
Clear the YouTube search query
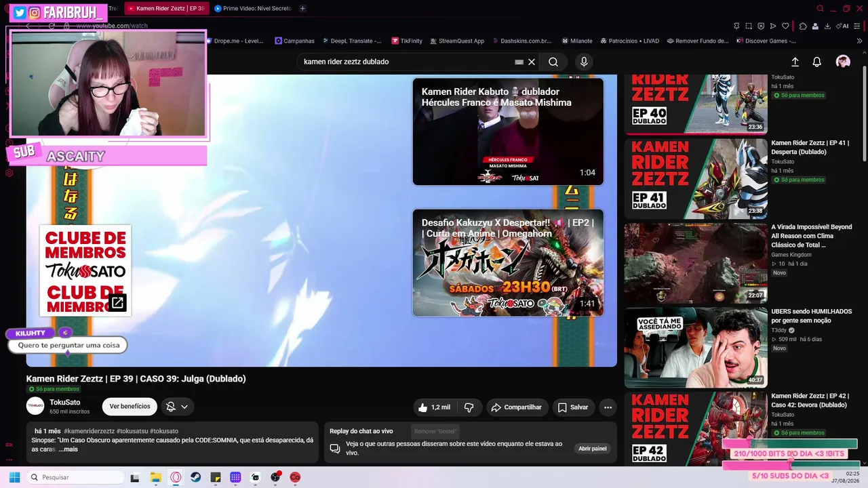[532, 62]
